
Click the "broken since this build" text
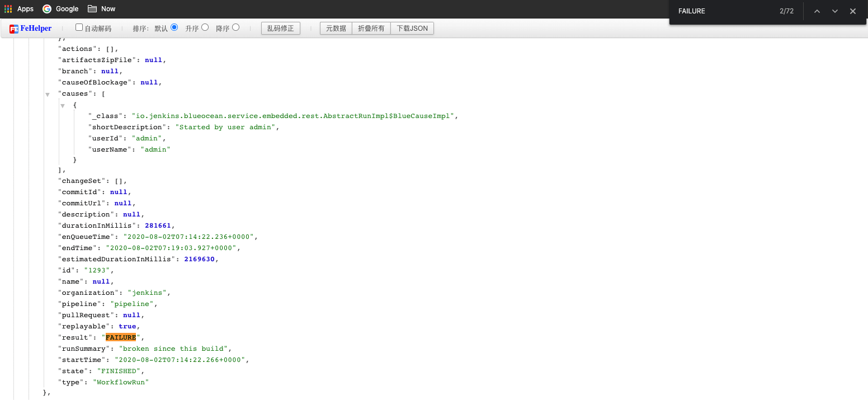click(x=173, y=349)
